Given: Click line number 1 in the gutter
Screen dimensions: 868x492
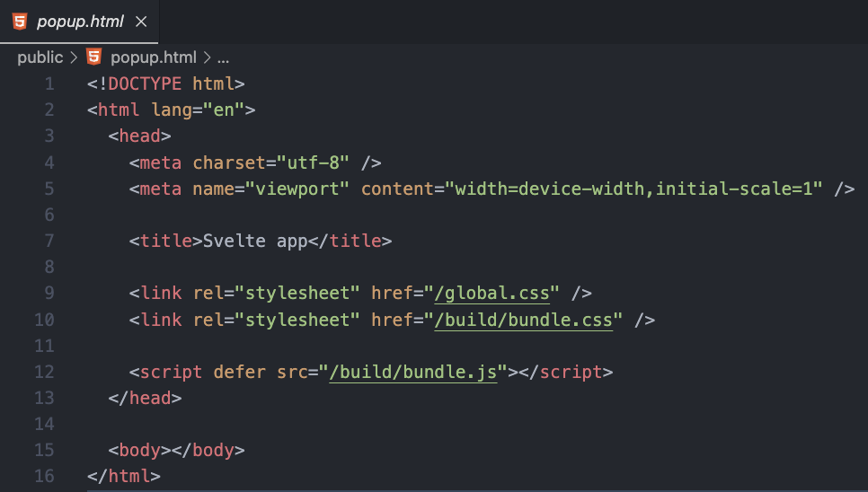Looking at the screenshot, I should tap(49, 84).
